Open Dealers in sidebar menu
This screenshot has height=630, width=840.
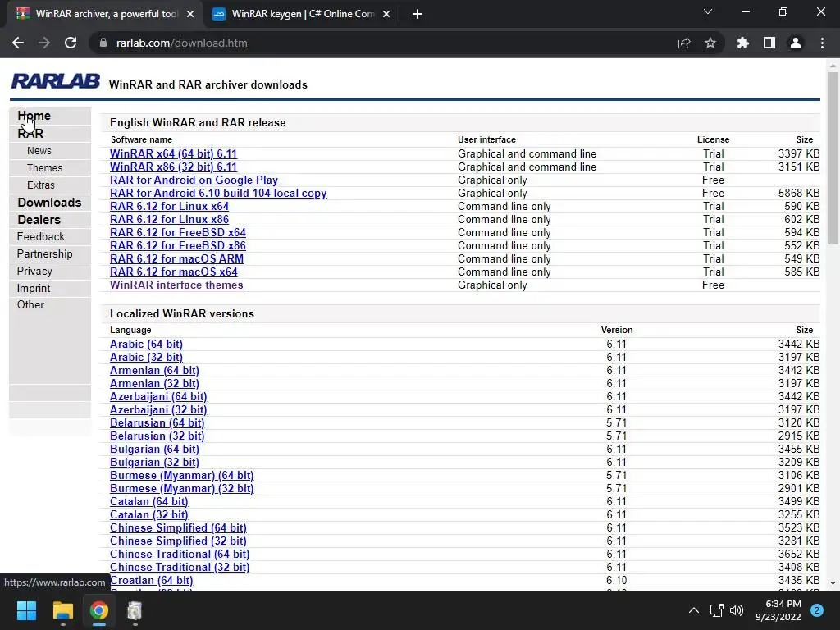[x=39, y=220]
